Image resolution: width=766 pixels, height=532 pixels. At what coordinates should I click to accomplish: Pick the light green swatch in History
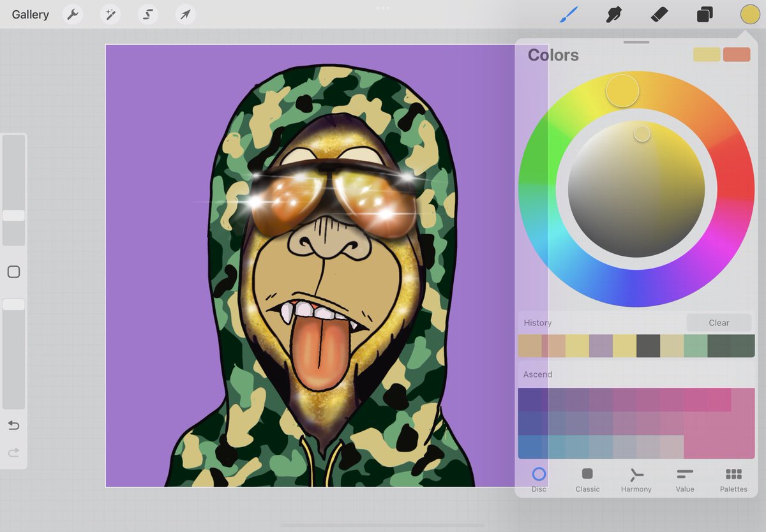(x=695, y=346)
